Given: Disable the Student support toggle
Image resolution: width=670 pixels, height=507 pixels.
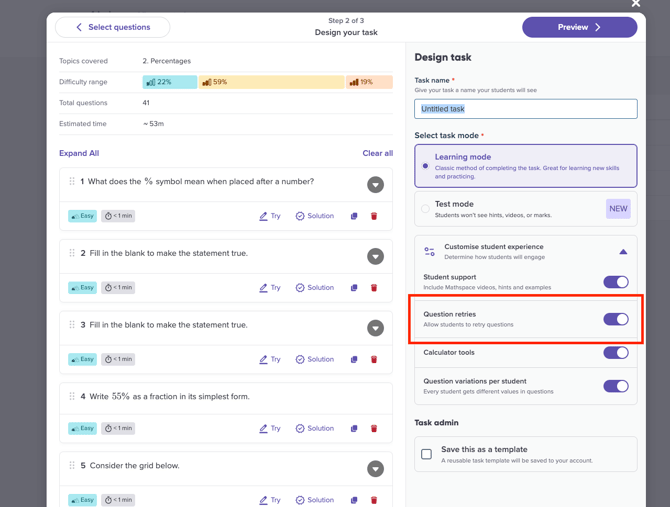Looking at the screenshot, I should (x=615, y=282).
